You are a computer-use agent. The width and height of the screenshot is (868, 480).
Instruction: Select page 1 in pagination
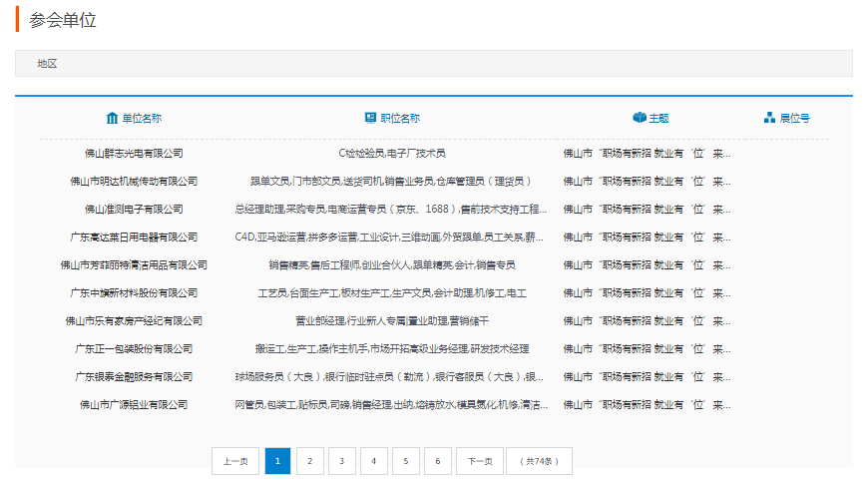[x=278, y=461]
